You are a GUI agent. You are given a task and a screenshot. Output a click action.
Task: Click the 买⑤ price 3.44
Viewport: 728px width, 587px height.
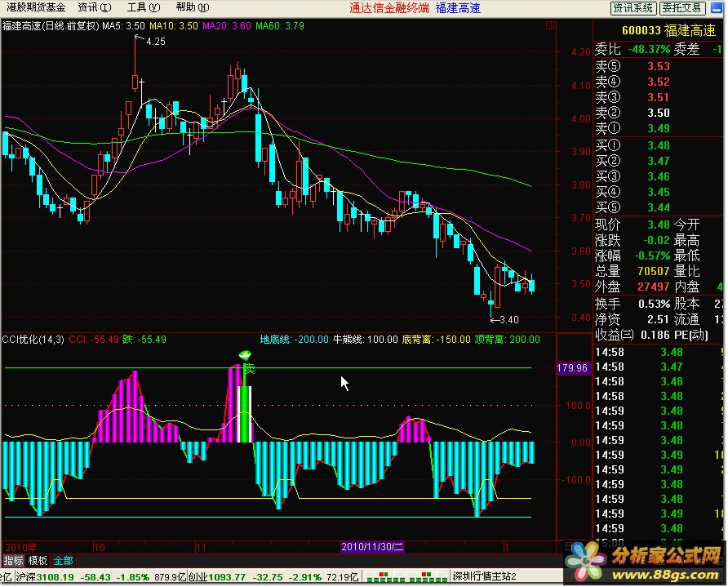[659, 207]
